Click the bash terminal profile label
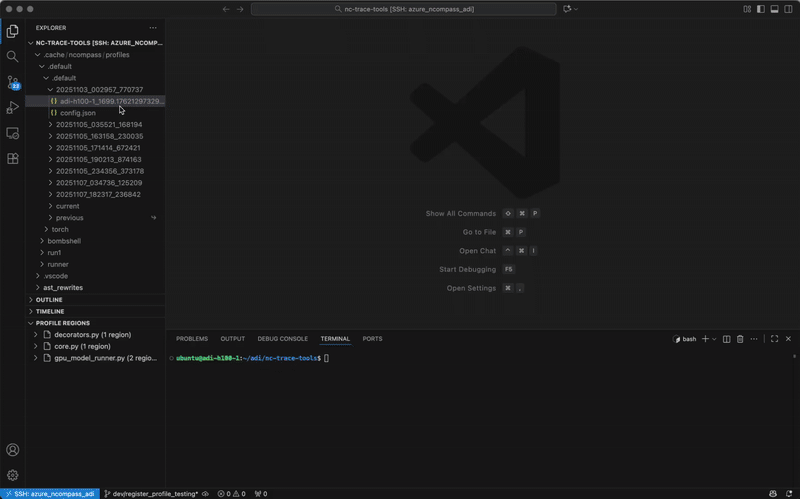This screenshot has height=499, width=800. click(x=685, y=339)
